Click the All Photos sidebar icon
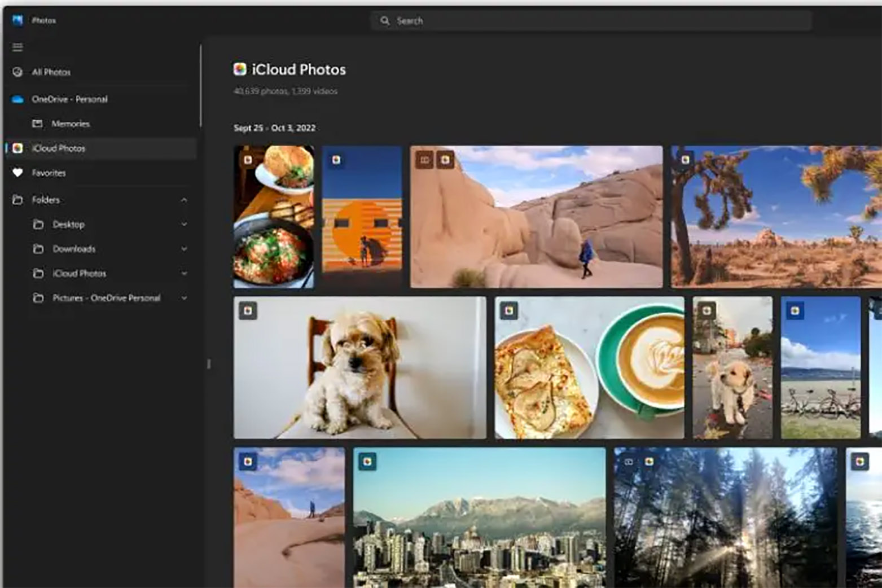Viewport: 882px width, 588px height. tap(17, 72)
